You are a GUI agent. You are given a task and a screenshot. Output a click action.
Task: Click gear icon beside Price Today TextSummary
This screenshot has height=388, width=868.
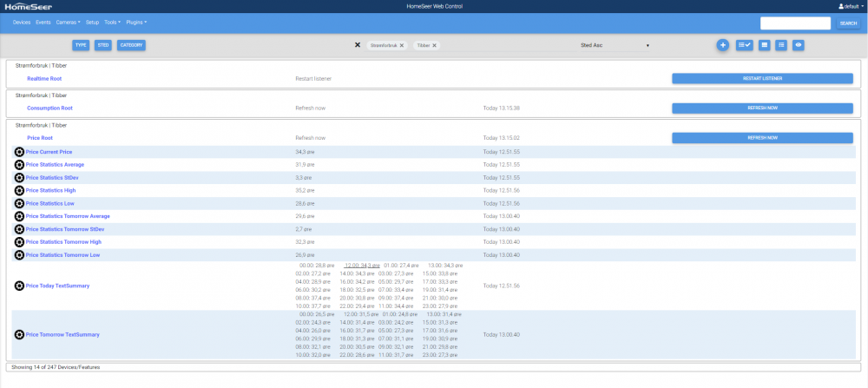click(x=19, y=286)
